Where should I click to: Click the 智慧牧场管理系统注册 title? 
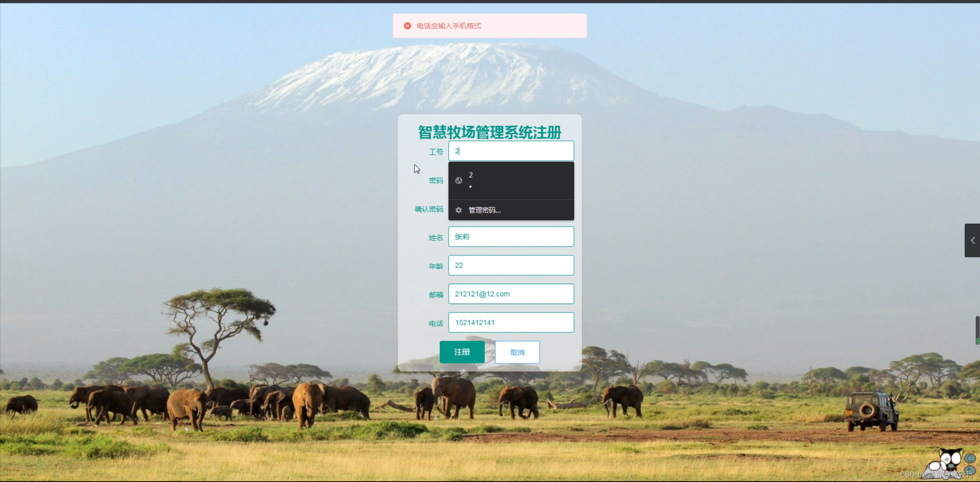coord(489,132)
